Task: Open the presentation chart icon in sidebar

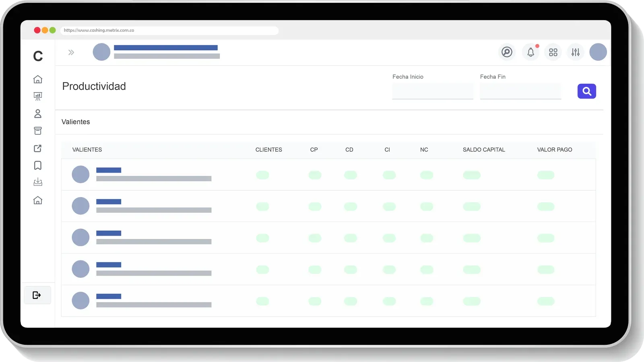Action: pos(38,97)
